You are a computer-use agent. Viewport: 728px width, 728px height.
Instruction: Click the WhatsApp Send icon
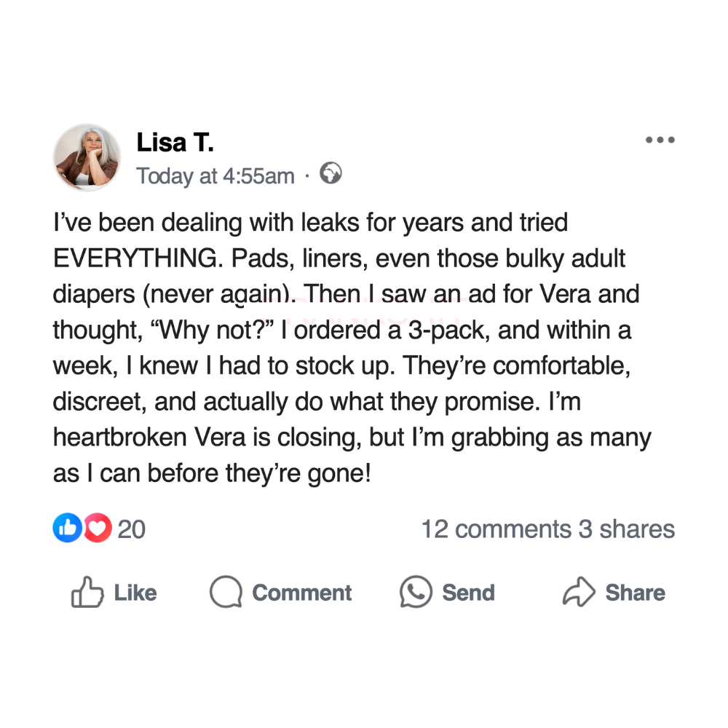tap(416, 593)
